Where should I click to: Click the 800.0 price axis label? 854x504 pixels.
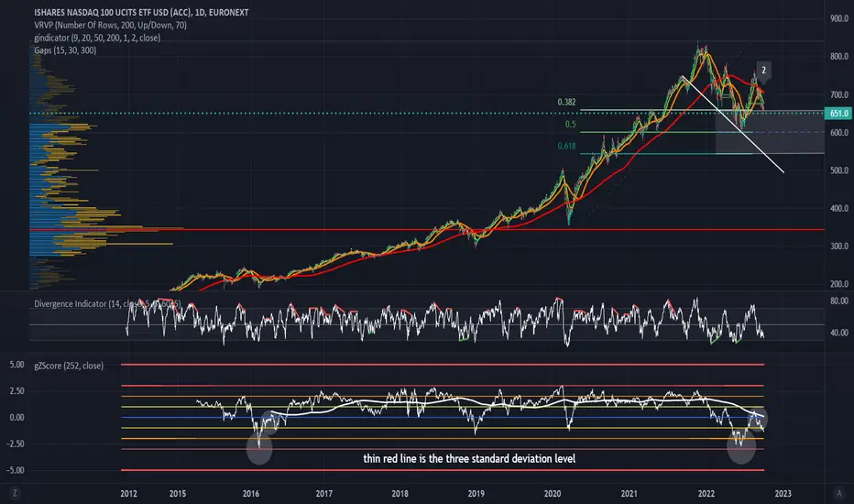click(839, 56)
